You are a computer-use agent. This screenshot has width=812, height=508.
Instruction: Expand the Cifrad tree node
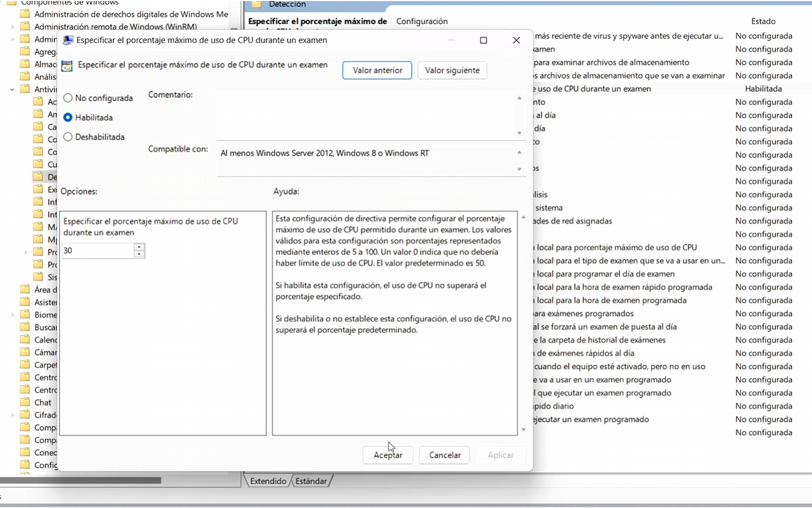coord(12,415)
